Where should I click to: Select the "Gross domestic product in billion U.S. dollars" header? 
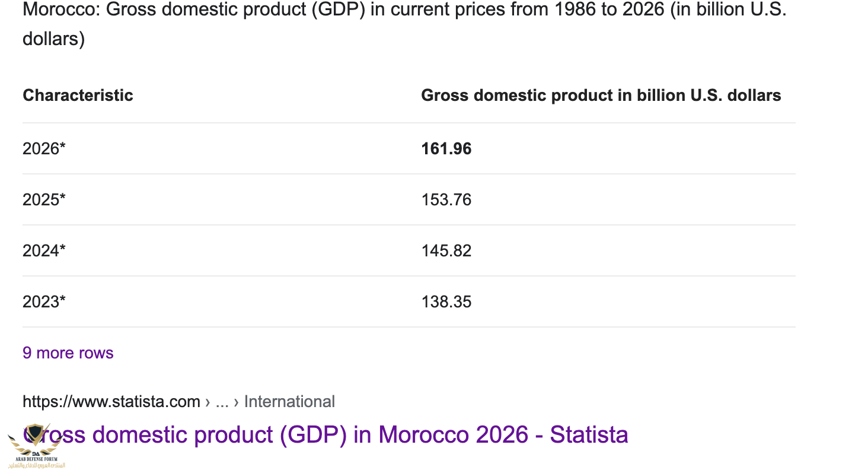click(601, 96)
